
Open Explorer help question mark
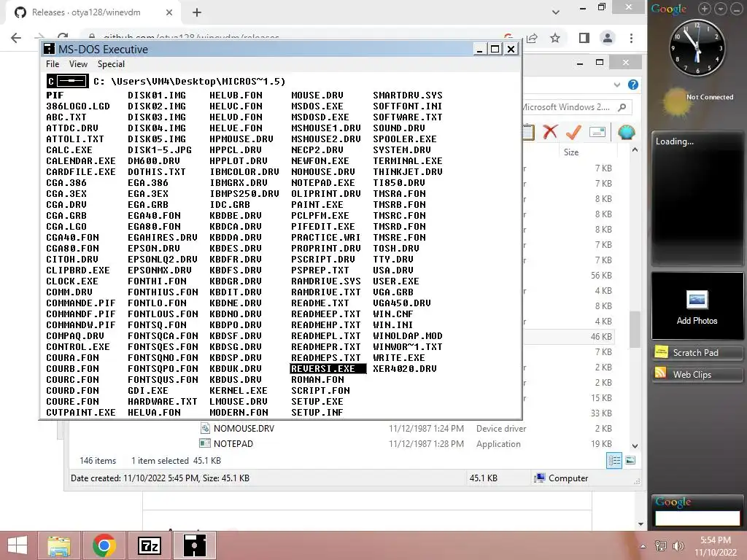632,85
